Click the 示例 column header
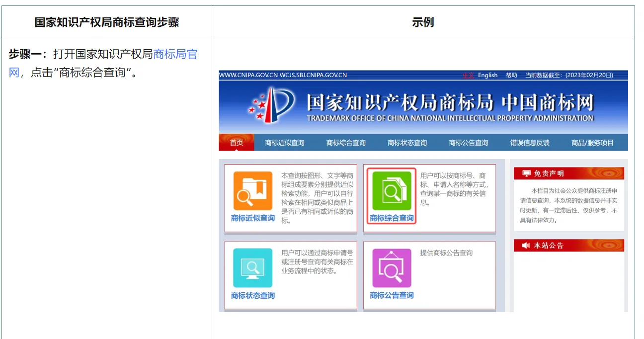The height and width of the screenshot is (339, 644). pyautogui.click(x=423, y=22)
